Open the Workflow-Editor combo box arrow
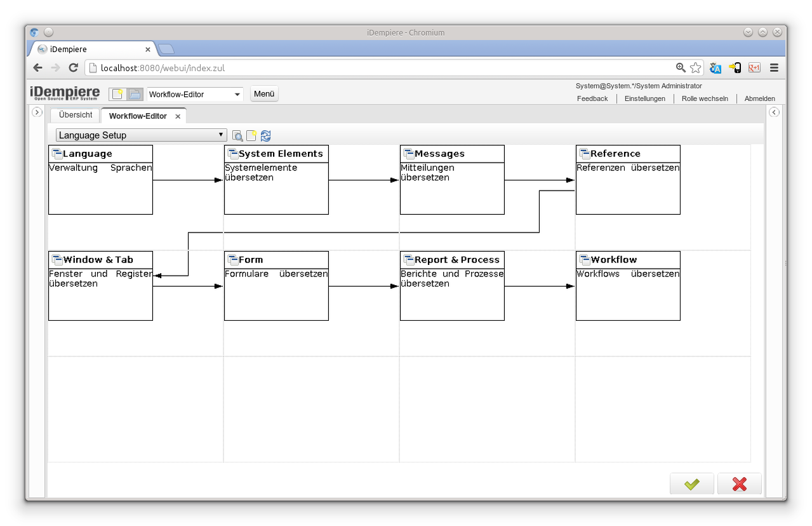This screenshot has width=812, height=526. point(237,95)
